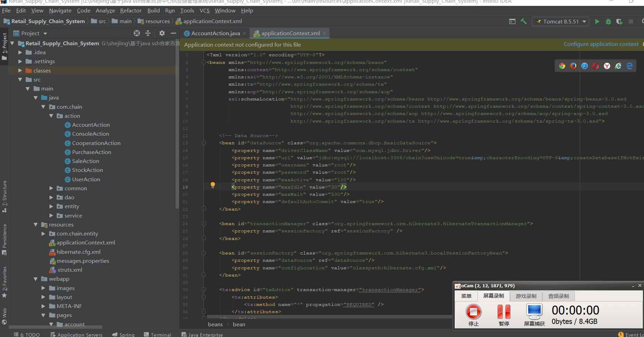Viewport: 644px width, 337px height.
Task: Open Project panel gear settings
Action: pos(162,33)
